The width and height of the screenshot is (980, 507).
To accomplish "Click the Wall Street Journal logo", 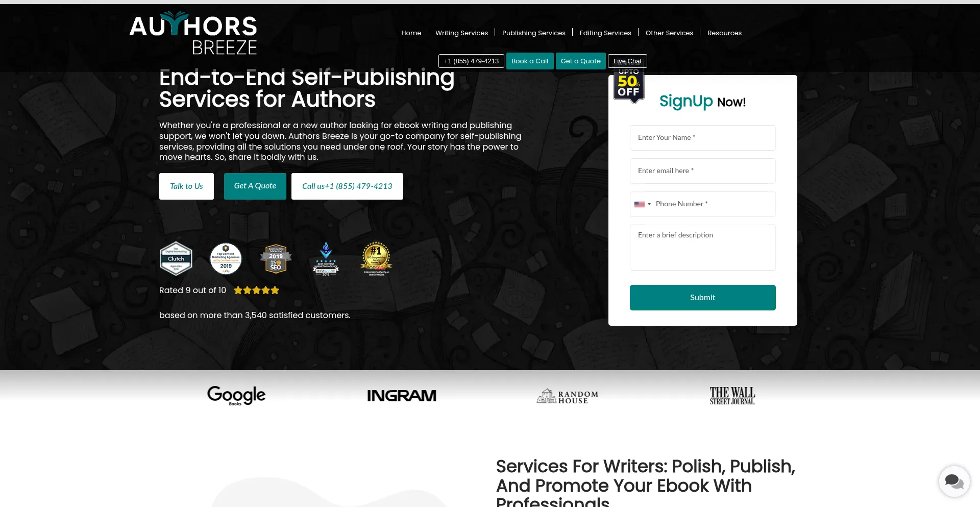I will pyautogui.click(x=732, y=396).
